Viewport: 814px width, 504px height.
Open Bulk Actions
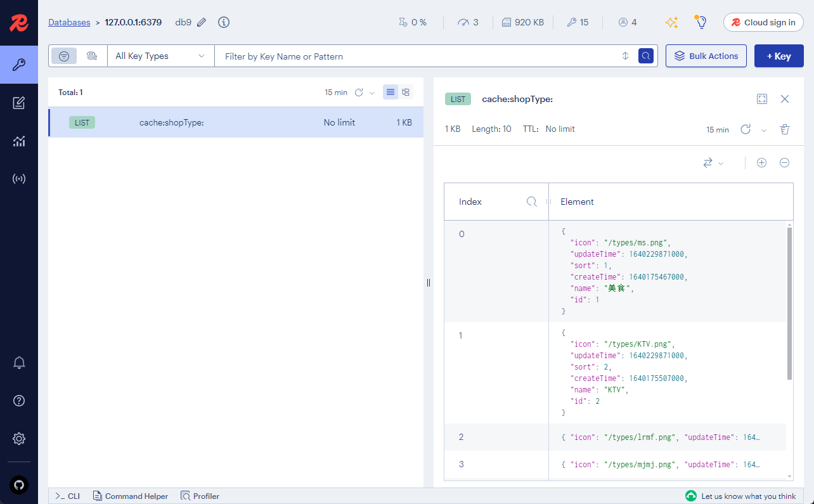click(706, 56)
